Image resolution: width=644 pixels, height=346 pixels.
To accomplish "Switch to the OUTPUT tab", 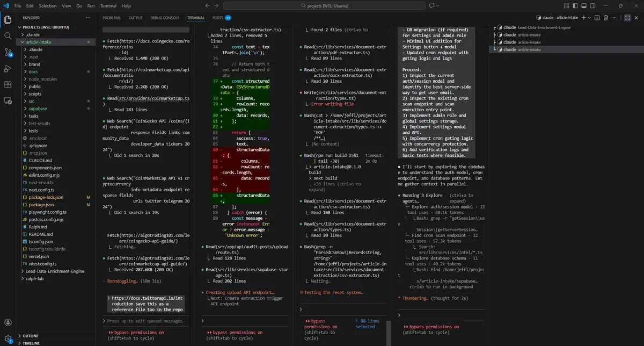I will (136, 18).
